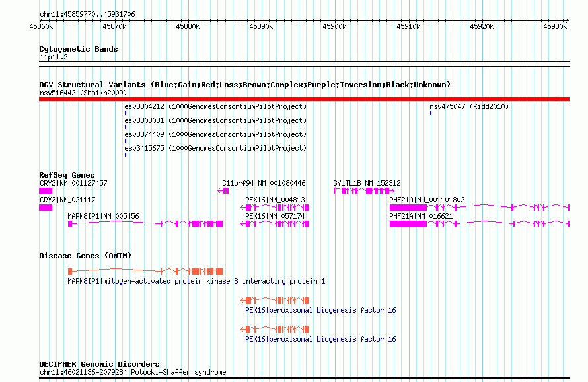588x382 pixels.
Task: Click CRY2 NM_001127457 gene glyph
Action: point(46,191)
